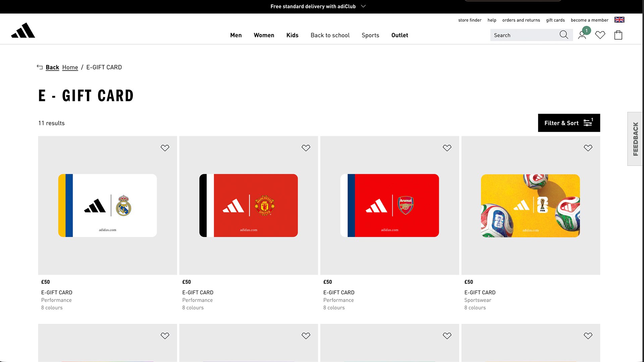This screenshot has width=644, height=362.
Task: Open the Women menu
Action: tap(264, 35)
